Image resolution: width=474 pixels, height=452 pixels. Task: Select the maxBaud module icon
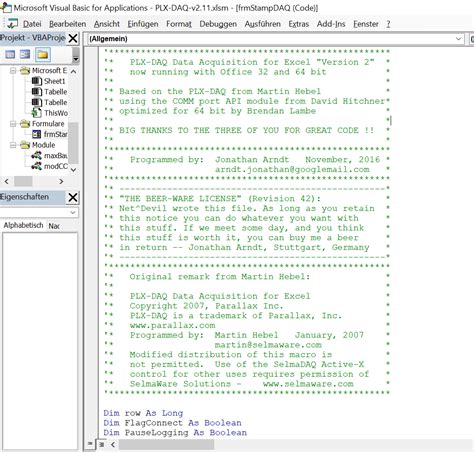[x=36, y=156]
